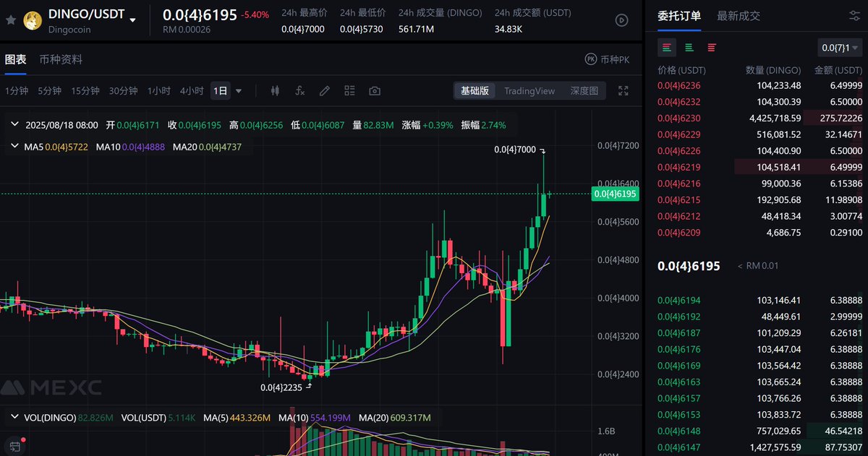868x456 pixels.
Task: Select the 1分钟 timeframe
Action: click(x=17, y=91)
